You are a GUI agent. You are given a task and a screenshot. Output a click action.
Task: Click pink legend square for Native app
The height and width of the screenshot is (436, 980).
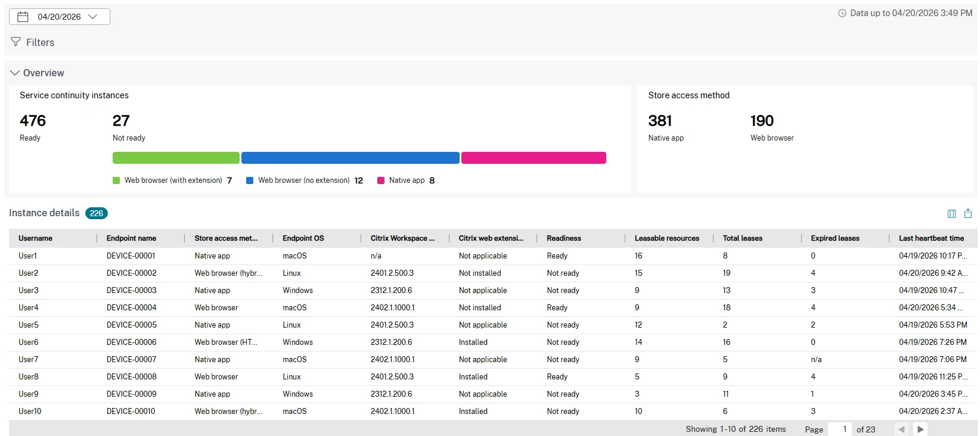coord(381,180)
